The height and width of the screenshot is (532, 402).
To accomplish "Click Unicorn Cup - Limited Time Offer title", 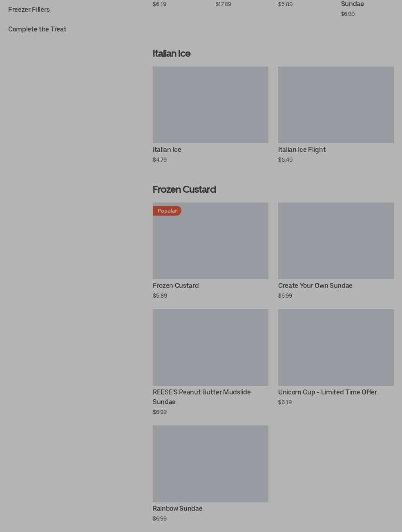I will point(327,392).
